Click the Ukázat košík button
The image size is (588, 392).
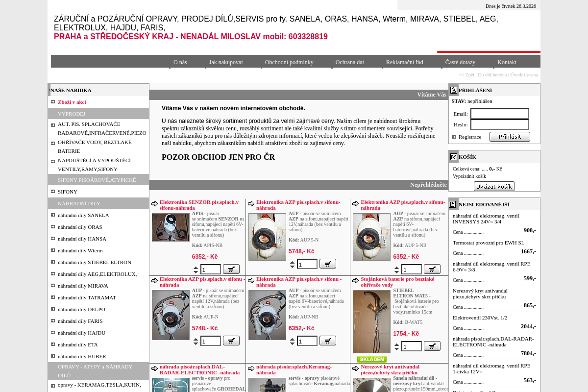click(494, 186)
